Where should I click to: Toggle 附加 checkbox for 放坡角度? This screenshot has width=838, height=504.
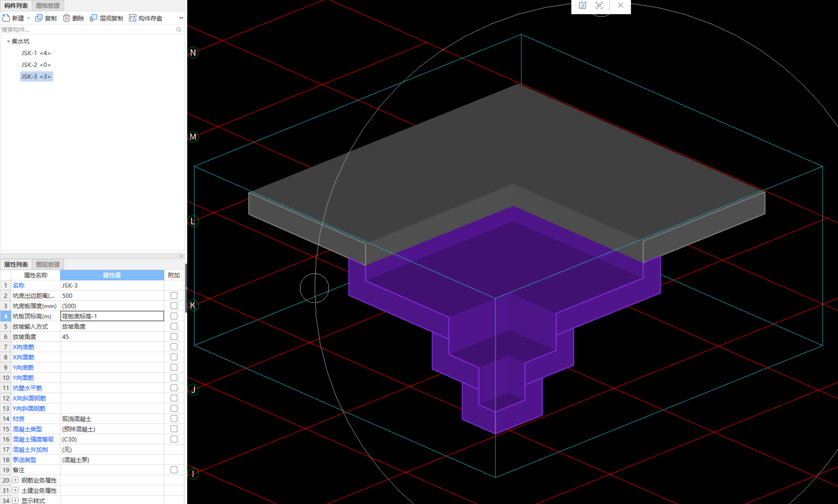[174, 336]
